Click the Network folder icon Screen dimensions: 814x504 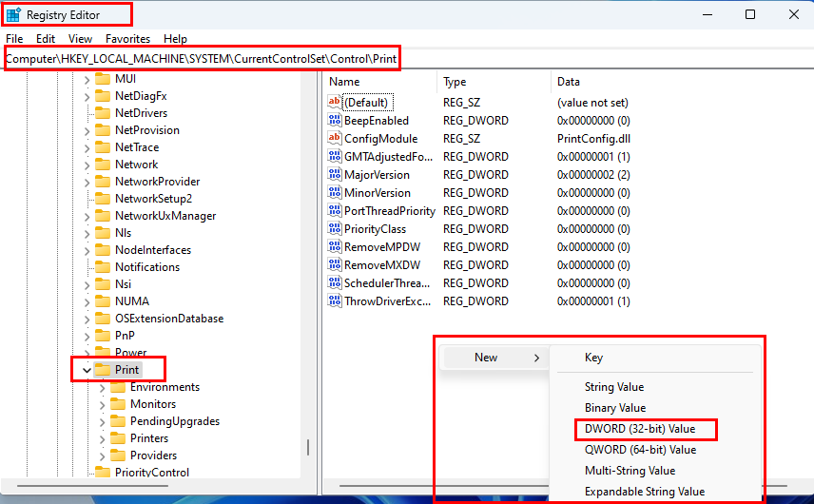pyautogui.click(x=103, y=164)
